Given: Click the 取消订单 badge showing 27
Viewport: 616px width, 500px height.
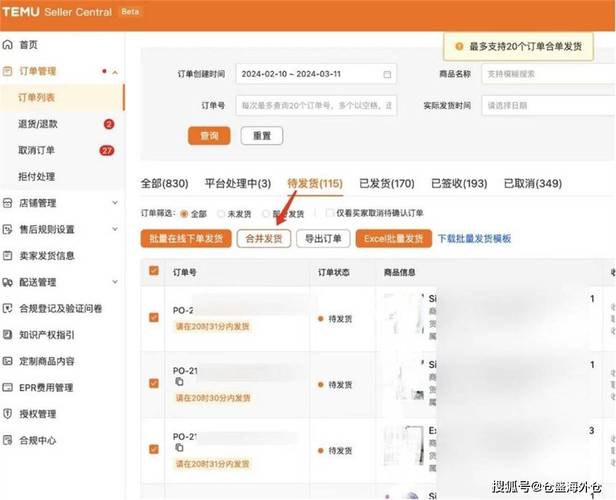Looking at the screenshot, I should (x=106, y=150).
